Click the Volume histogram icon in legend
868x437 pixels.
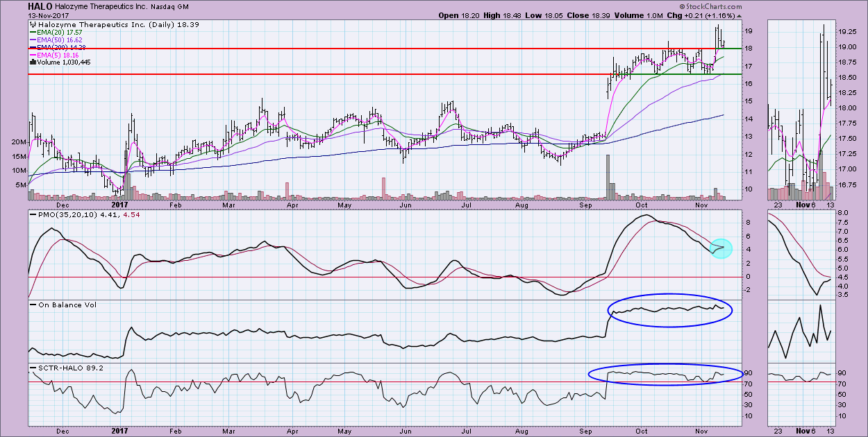coord(32,61)
